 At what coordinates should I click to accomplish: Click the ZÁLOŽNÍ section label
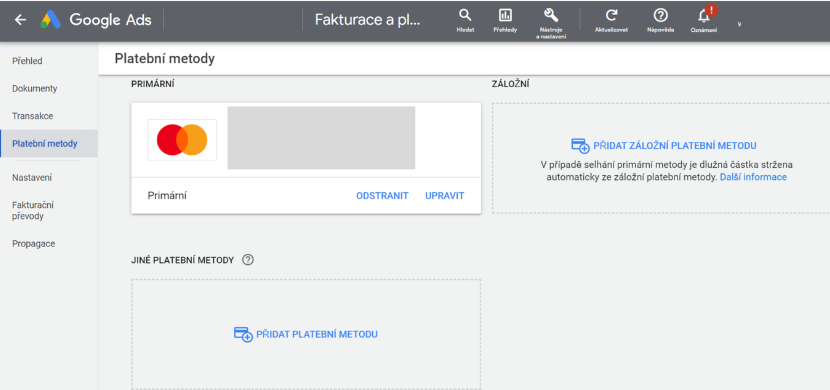tap(511, 84)
